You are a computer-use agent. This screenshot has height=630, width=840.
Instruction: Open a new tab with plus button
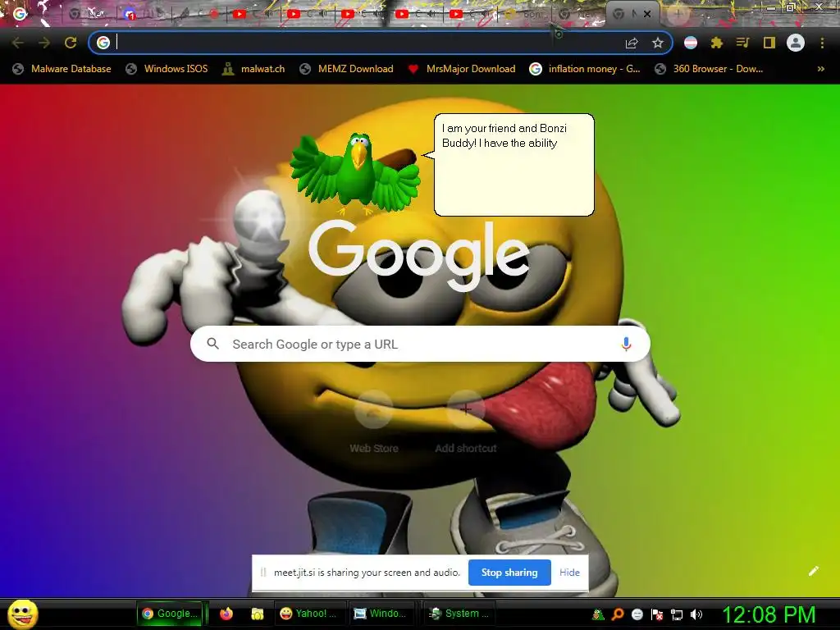point(678,14)
